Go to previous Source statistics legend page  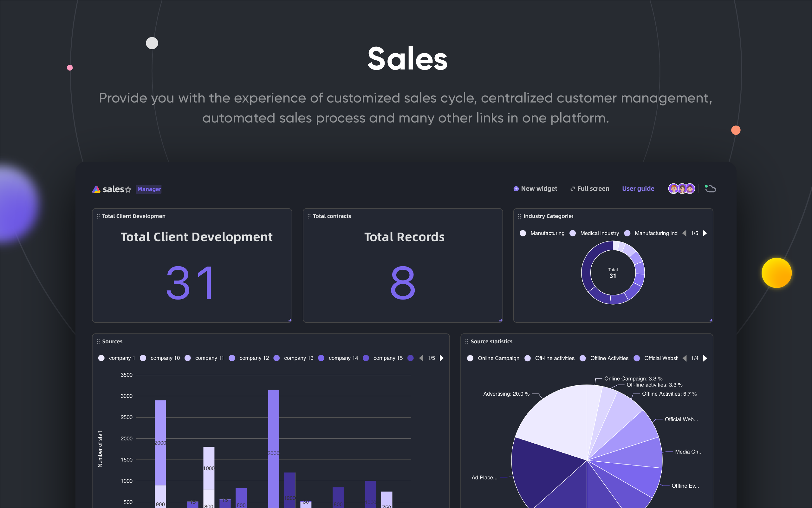(x=685, y=358)
